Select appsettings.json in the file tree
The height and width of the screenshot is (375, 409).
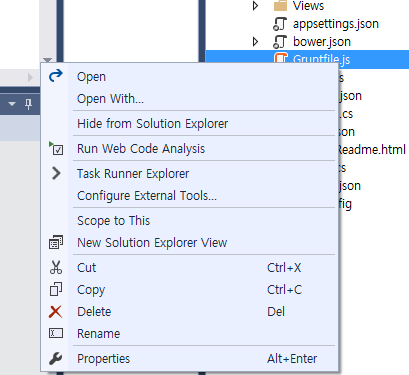coord(336,24)
